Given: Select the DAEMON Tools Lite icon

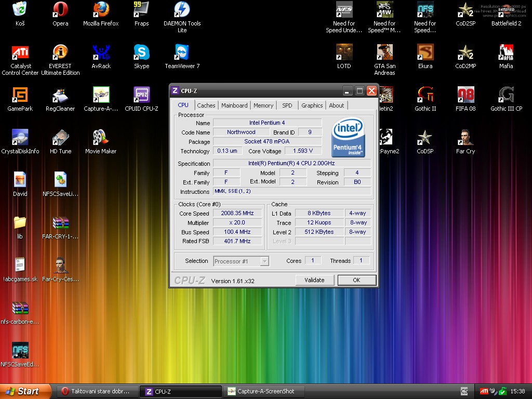Looking at the screenshot, I should (x=182, y=10).
